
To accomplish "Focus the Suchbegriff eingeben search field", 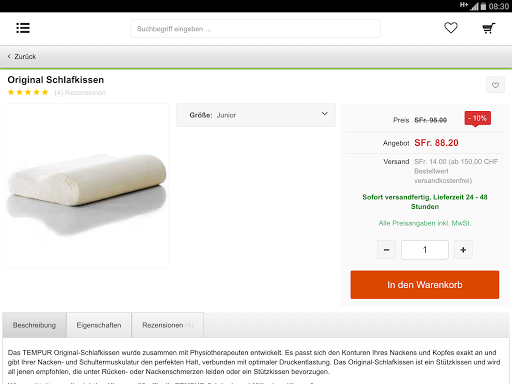I will pos(255,29).
